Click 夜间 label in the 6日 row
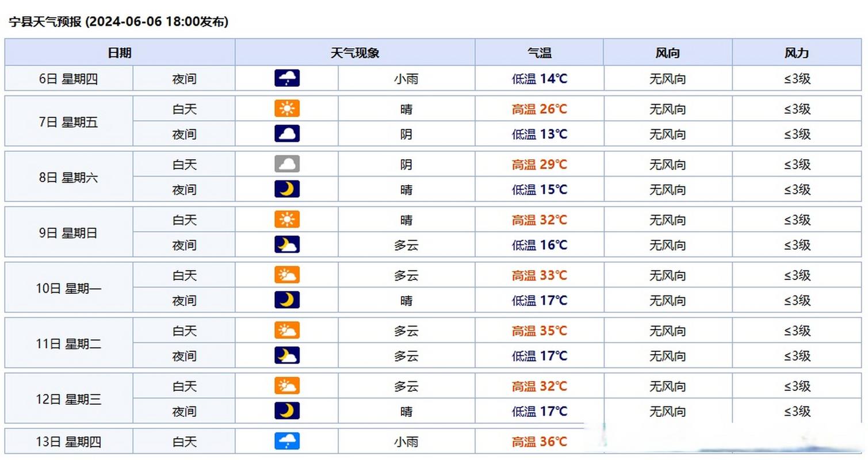 click(184, 79)
